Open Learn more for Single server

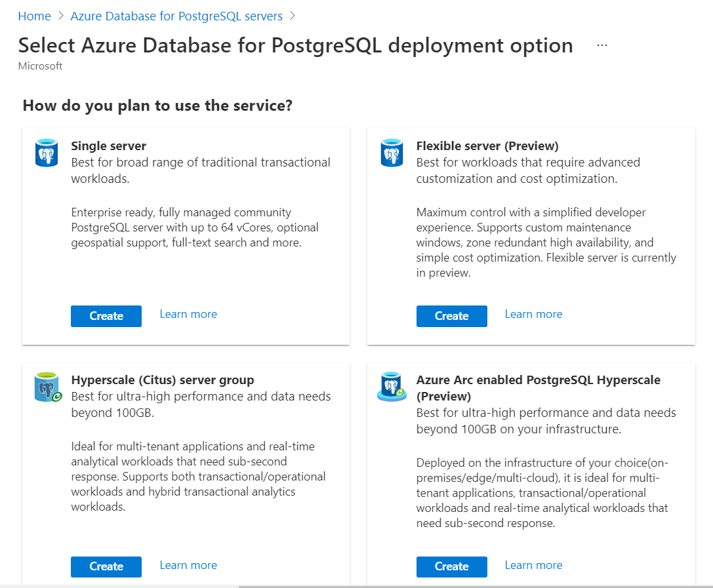[x=188, y=315]
